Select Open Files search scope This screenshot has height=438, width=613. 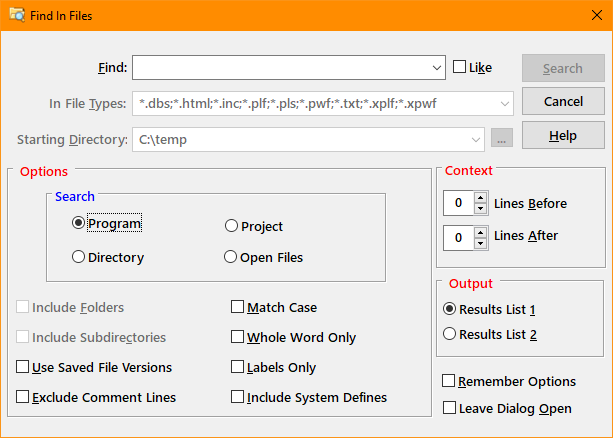pos(232,257)
